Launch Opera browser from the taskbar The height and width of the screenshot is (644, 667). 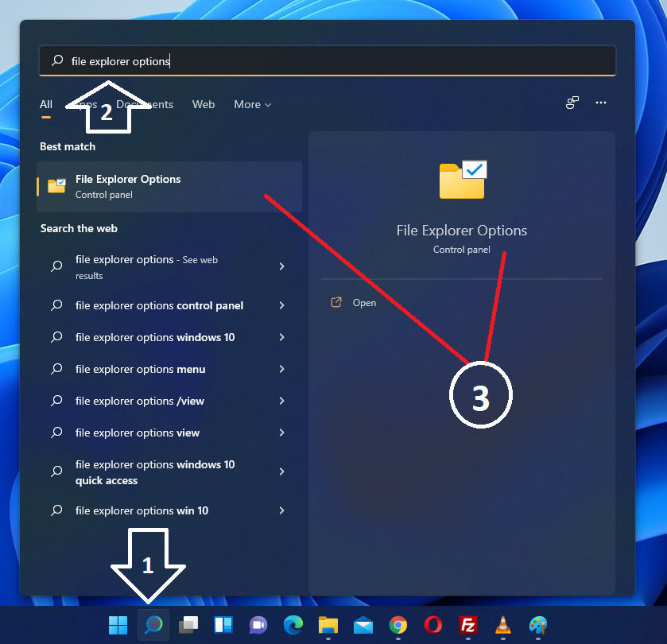[x=433, y=626]
